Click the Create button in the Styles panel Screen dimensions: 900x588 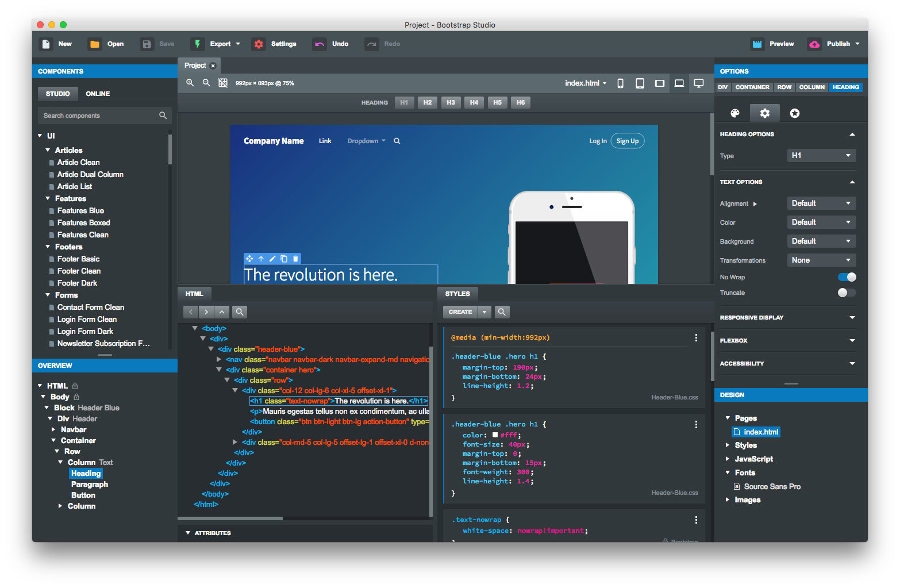click(x=460, y=312)
